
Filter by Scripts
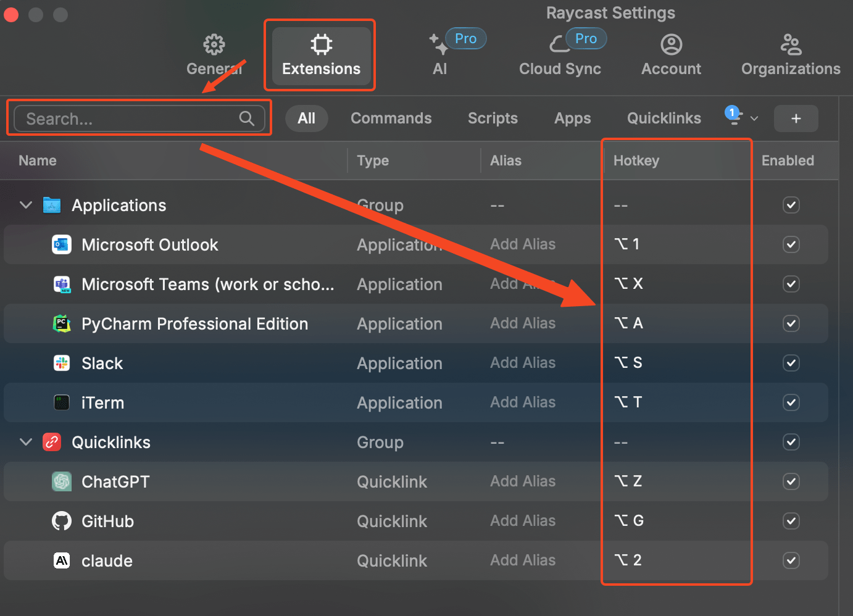tap(493, 119)
